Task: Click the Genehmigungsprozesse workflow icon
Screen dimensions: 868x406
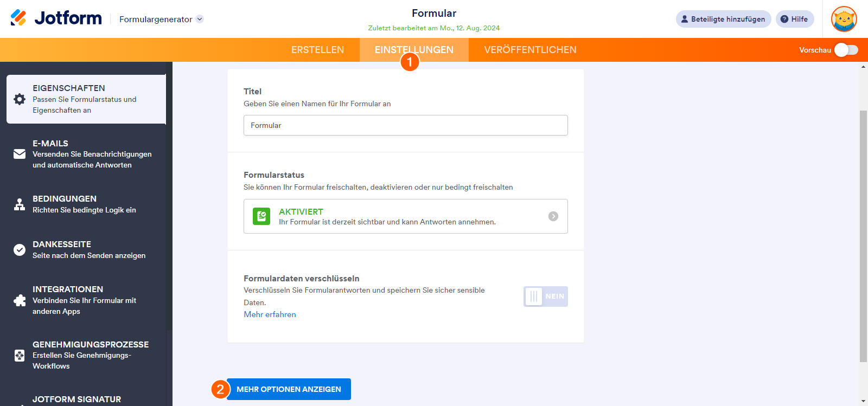Action: (20, 355)
